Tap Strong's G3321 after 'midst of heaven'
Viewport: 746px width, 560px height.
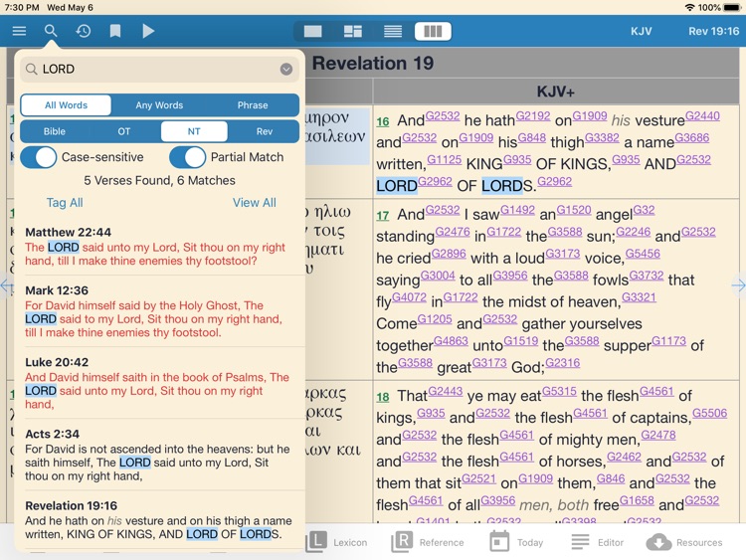639,297
